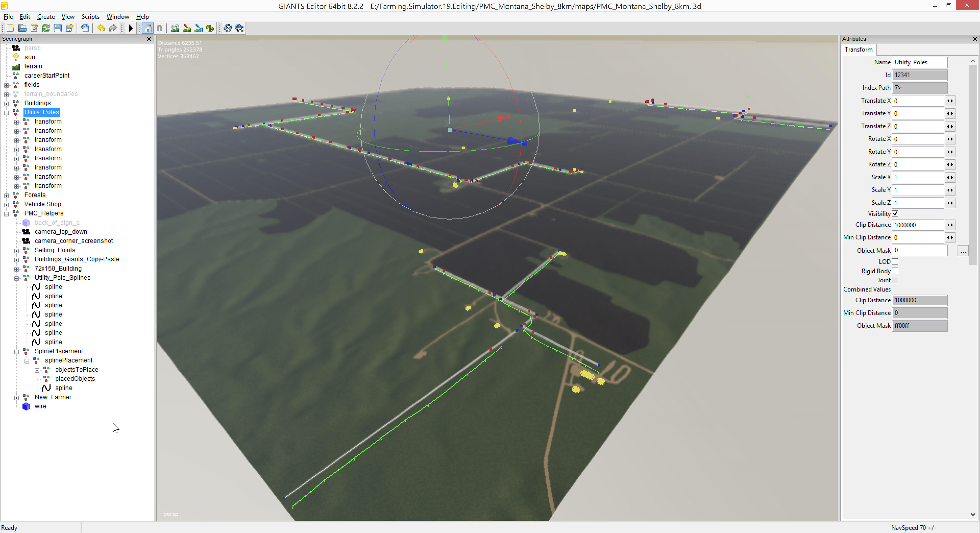The width and height of the screenshot is (980, 533).
Task: Click the Save floppy disk icon
Action: [58, 28]
